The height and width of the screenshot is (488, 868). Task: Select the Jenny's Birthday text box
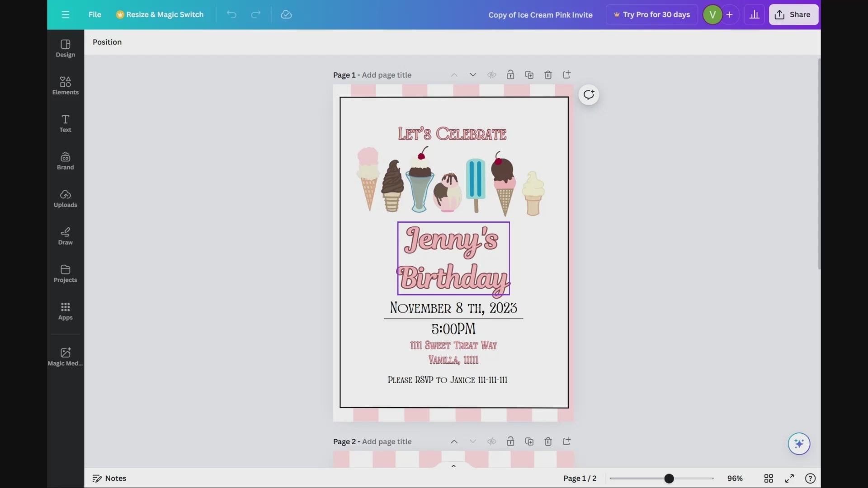[x=453, y=258]
